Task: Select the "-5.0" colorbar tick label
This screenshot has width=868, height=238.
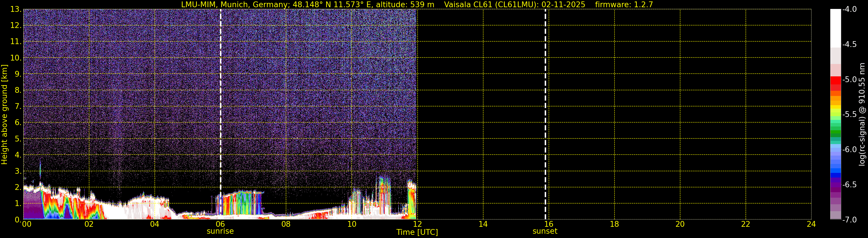Action: coord(849,79)
